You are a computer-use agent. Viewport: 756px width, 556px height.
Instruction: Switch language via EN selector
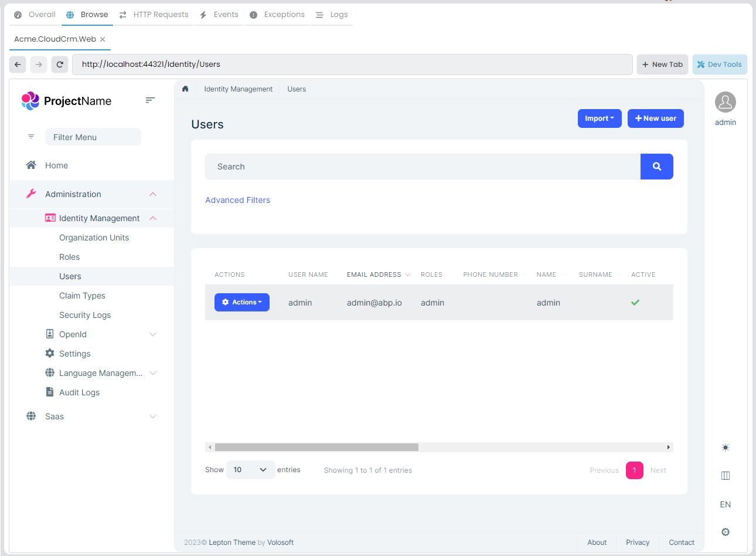click(725, 504)
